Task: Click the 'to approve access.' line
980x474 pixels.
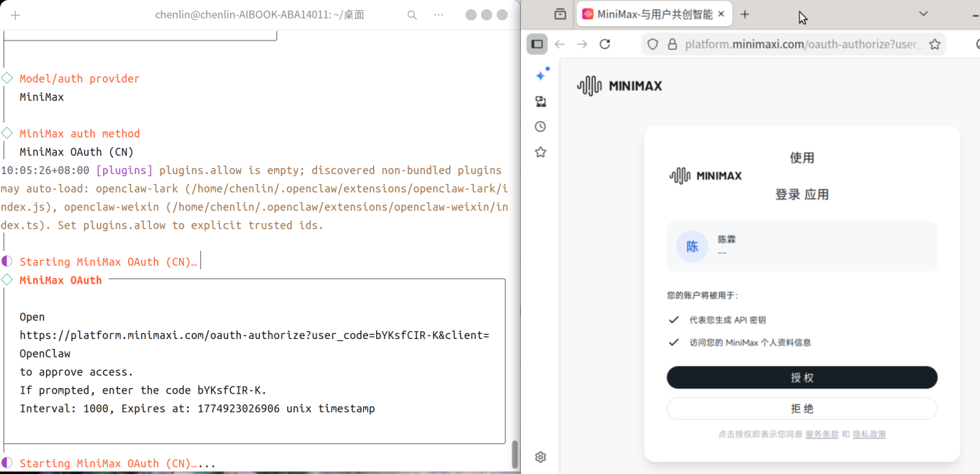Action: click(76, 372)
